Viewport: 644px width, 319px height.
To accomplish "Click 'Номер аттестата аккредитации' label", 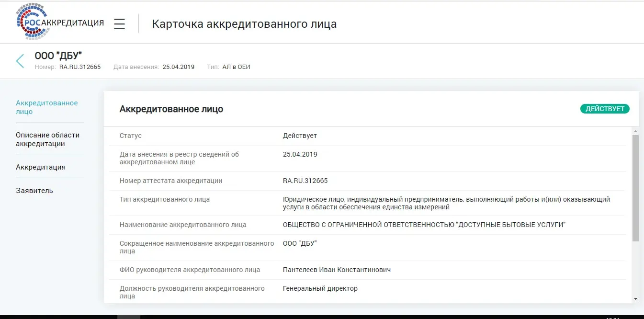I will point(171,181).
